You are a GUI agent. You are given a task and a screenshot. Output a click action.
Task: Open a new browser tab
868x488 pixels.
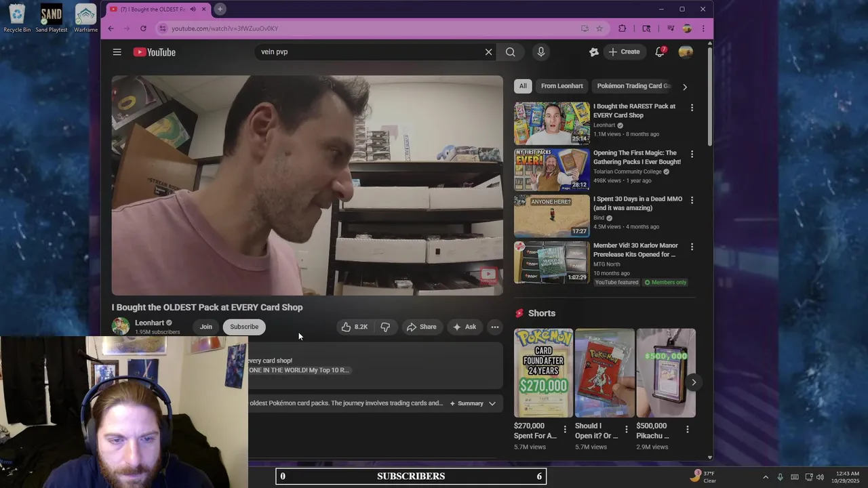point(220,9)
